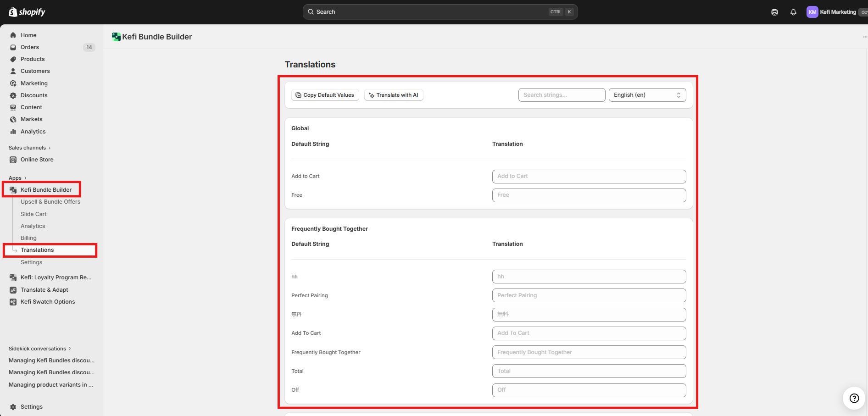Screen dimensions: 868x416
Task: Click the KM account avatar
Action: click(812, 12)
